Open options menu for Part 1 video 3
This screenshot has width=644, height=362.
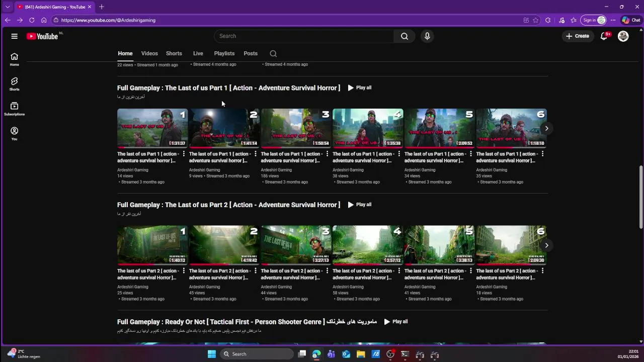click(327, 154)
